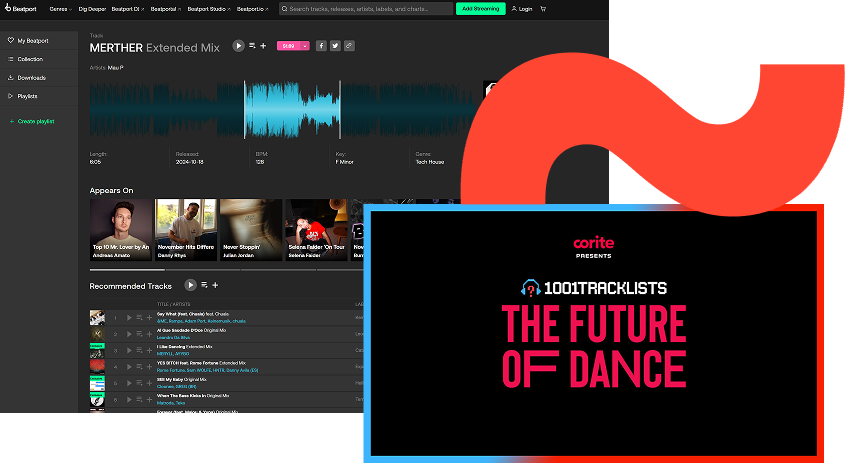Open Leandro Da Silva artist link
The image size is (845, 463).
pos(173,337)
